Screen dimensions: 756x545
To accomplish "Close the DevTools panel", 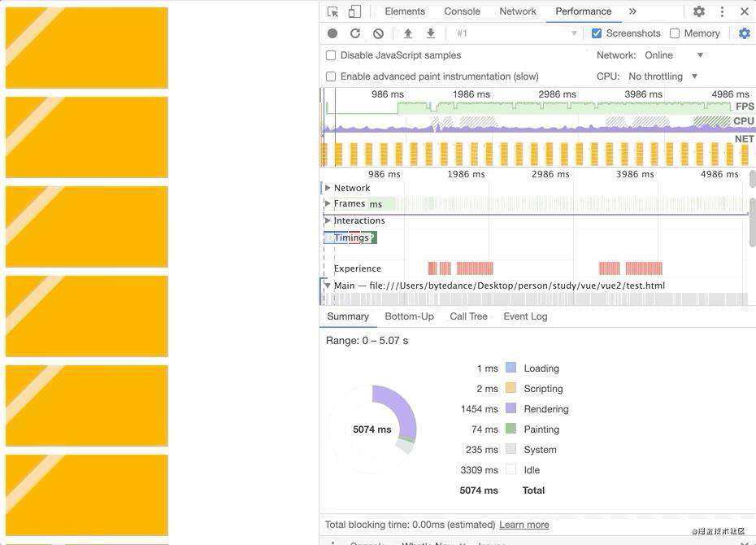I will coord(744,11).
